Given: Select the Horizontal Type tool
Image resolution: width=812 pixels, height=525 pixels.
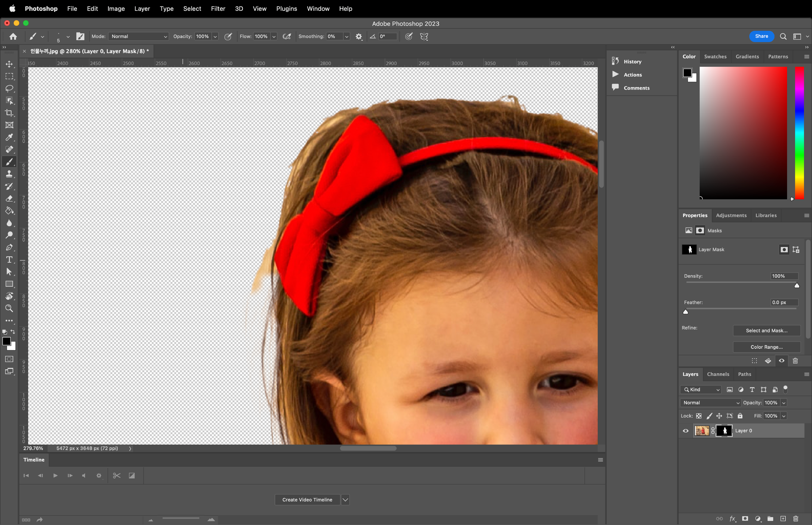Looking at the screenshot, I should pos(9,260).
